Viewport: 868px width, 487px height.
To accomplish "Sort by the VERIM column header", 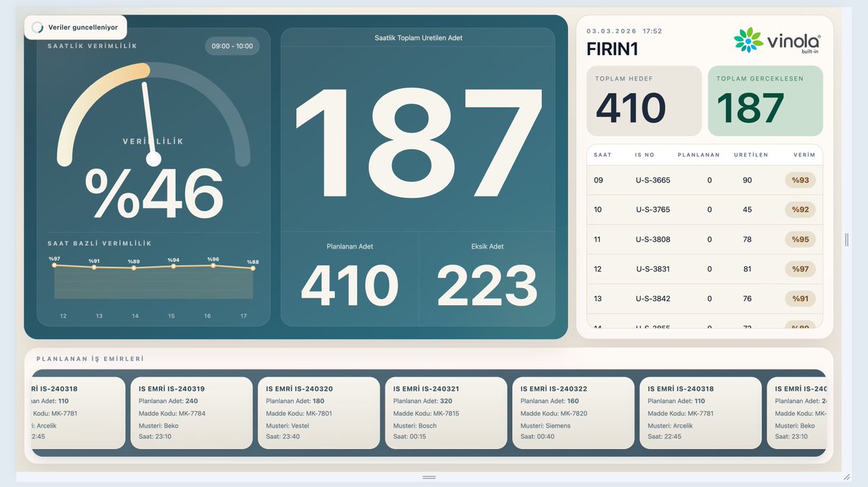I will tap(804, 155).
